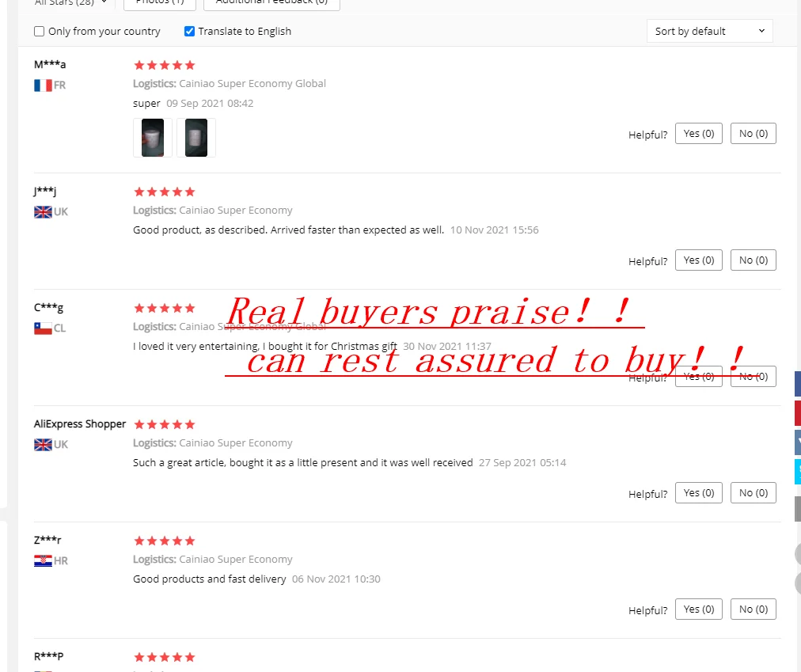Enable Only from your country checkbox
The image size is (801, 672).
click(x=40, y=31)
